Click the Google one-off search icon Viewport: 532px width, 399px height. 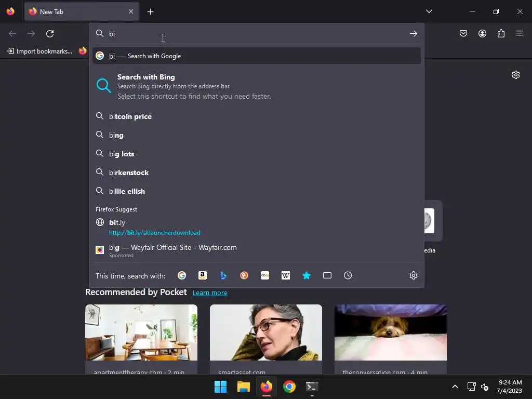coord(182,275)
